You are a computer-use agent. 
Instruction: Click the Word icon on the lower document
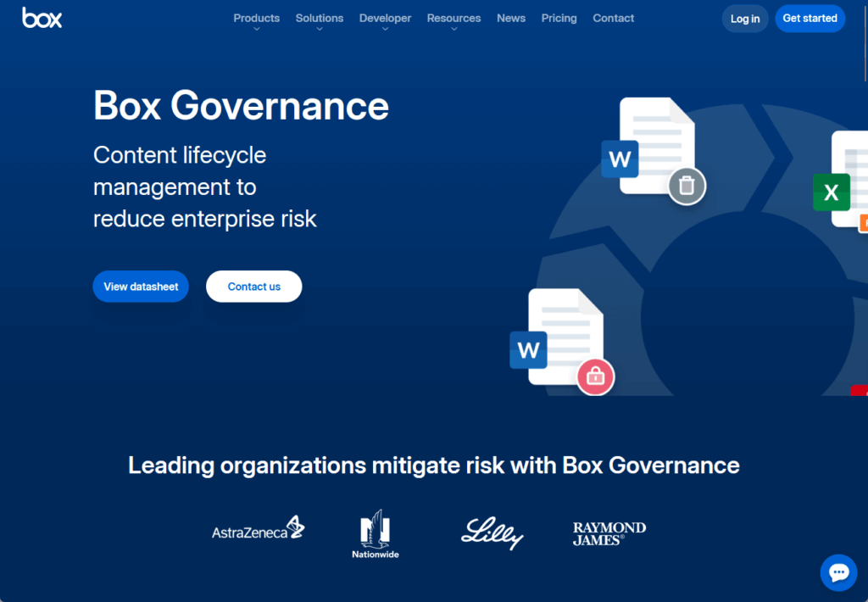click(x=528, y=350)
